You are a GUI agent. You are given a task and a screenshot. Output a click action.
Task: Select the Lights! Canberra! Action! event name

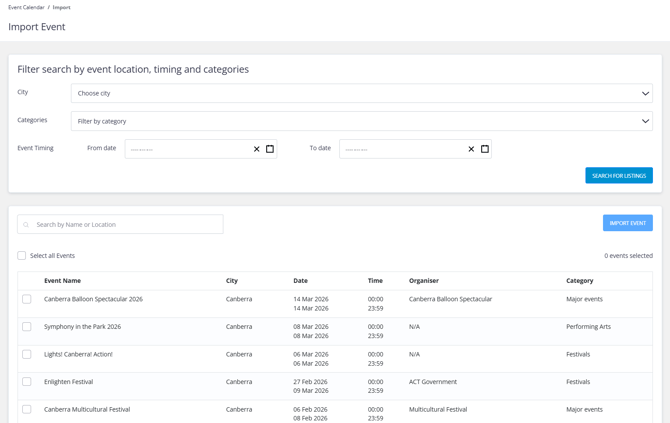pos(78,354)
